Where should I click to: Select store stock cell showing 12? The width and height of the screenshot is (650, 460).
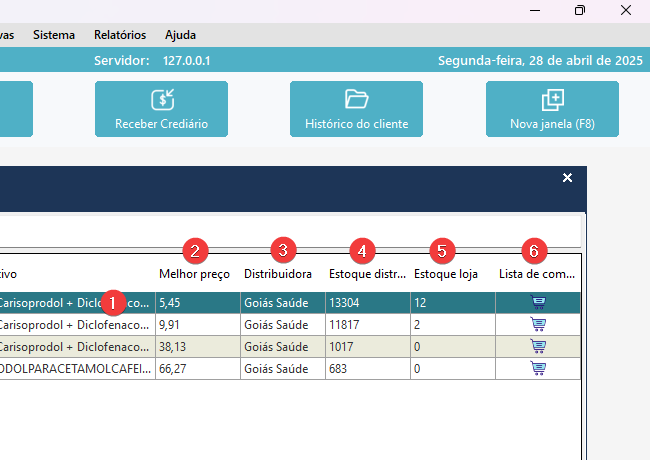453,303
